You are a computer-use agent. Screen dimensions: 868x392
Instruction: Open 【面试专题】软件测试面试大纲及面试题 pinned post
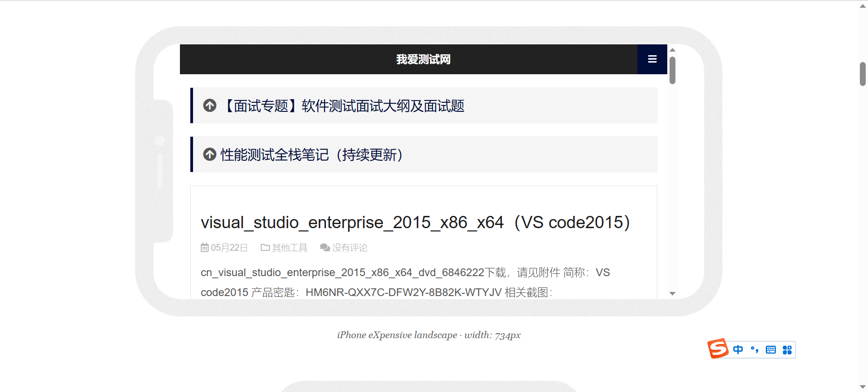[x=343, y=106]
